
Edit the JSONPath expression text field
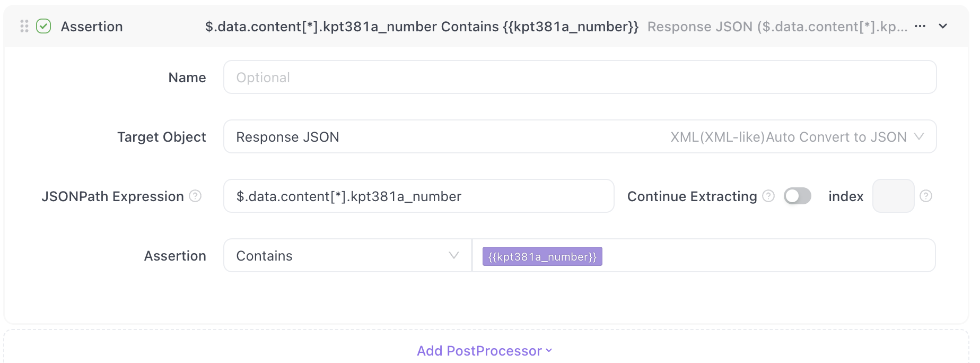click(x=418, y=196)
